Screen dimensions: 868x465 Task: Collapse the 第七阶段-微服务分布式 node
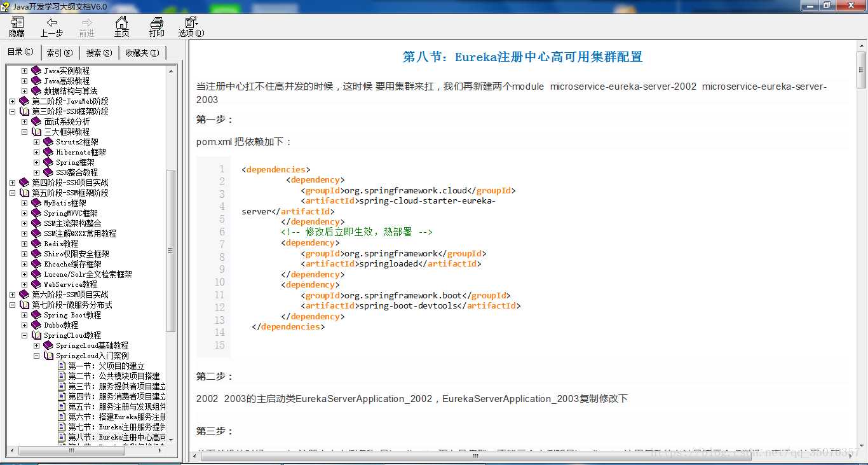point(12,305)
